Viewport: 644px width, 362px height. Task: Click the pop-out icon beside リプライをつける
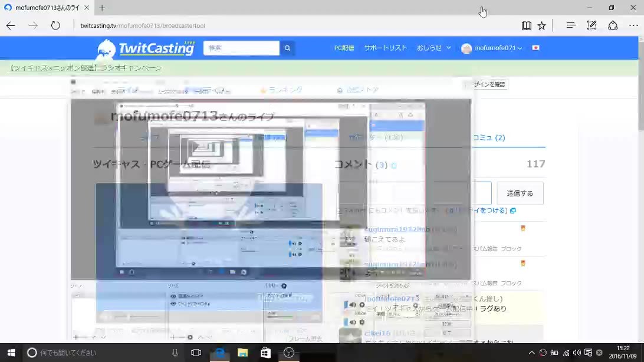point(513,210)
